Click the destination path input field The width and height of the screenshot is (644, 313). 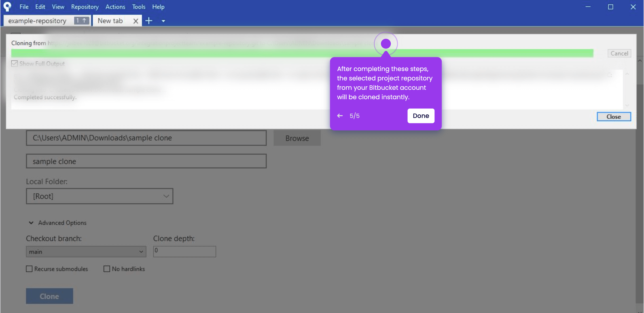[x=146, y=138]
